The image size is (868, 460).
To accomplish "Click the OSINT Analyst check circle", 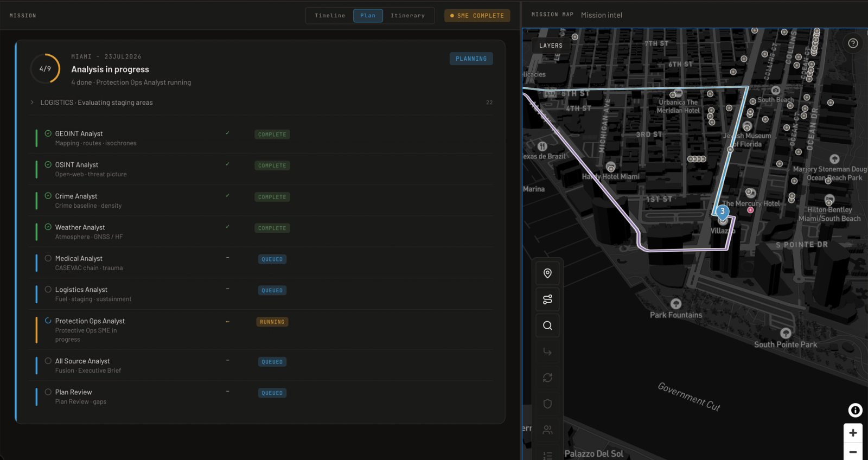I will [x=48, y=164].
